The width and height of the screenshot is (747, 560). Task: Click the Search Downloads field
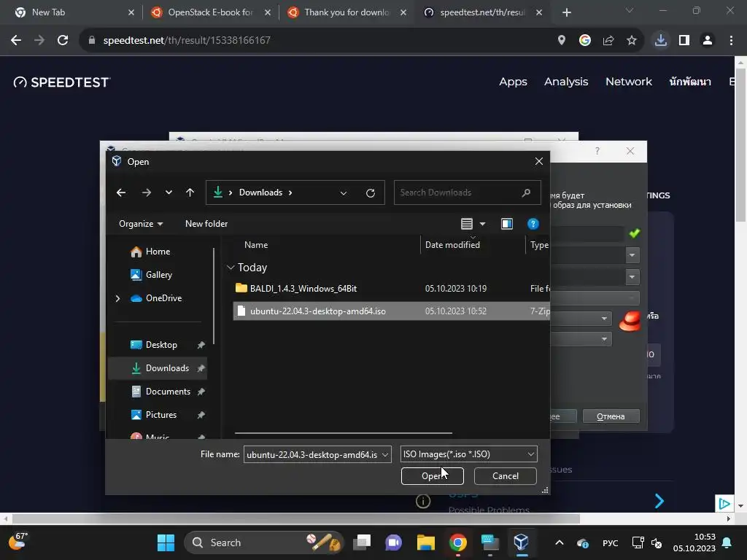(x=467, y=192)
